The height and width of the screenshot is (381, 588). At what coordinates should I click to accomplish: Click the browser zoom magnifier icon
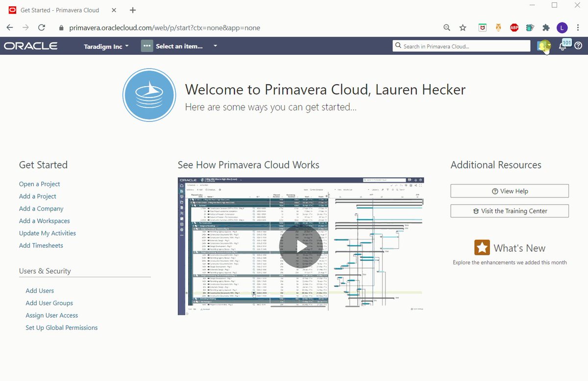[447, 28]
